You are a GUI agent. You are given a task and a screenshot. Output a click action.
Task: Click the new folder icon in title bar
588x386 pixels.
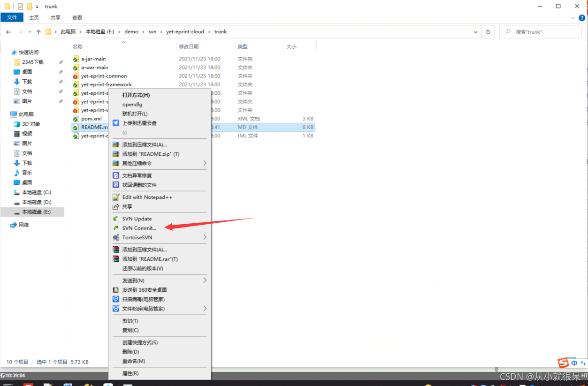(x=30, y=7)
